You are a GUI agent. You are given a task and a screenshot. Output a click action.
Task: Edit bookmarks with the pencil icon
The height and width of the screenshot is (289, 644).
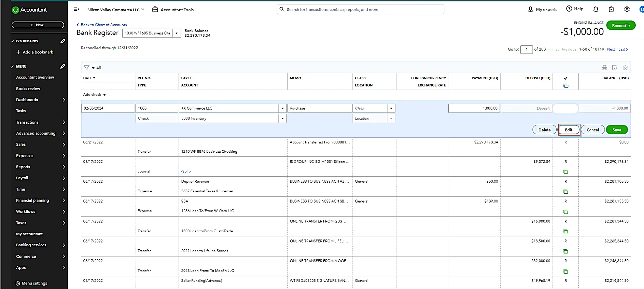coord(62,41)
